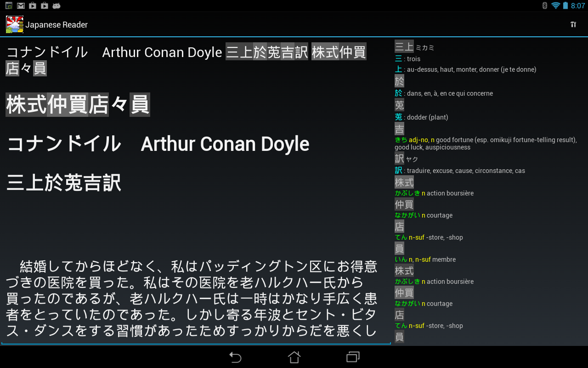Image resolution: width=588 pixels, height=368 pixels.
Task: Select the large heading 株式仲買店々員
Action: (x=78, y=104)
